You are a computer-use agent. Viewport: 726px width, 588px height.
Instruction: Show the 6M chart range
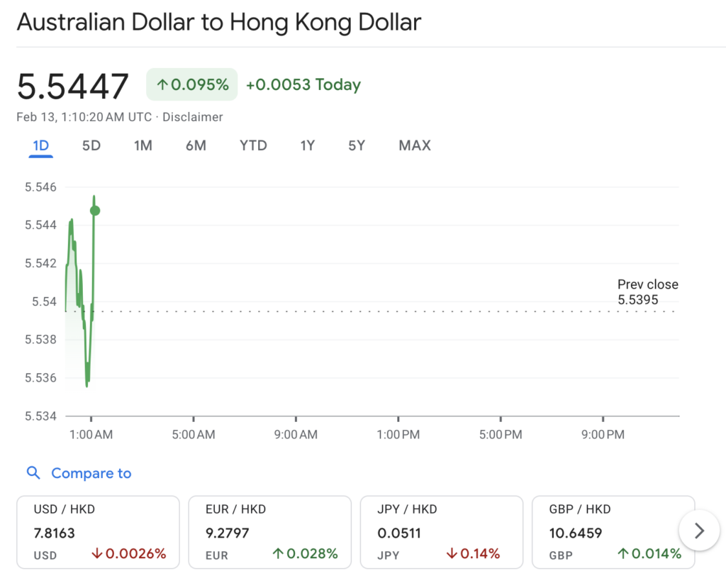196,145
